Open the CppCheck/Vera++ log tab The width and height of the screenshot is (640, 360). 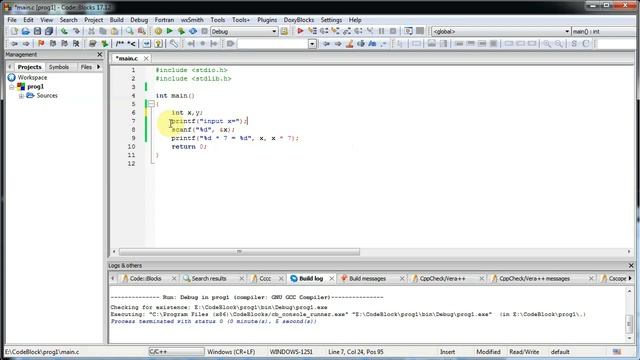tap(442, 278)
